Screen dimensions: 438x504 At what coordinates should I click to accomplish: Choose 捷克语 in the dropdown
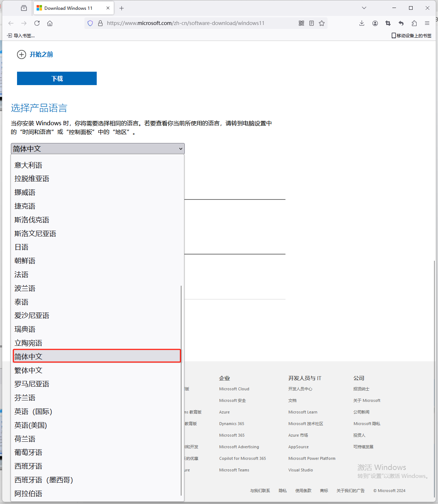[96, 206]
